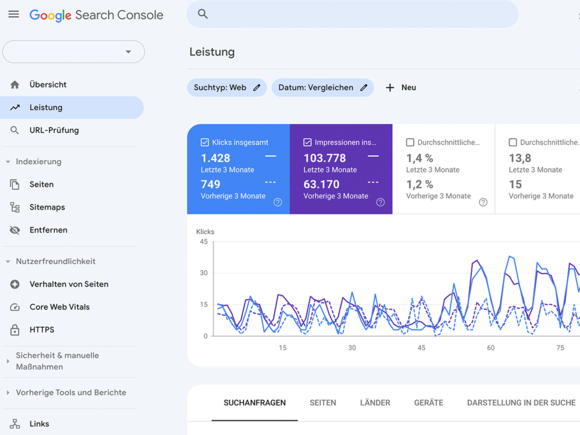Viewport: 580px width, 435px height.
Task: Collapse the Indexierung section
Action: pos(8,162)
